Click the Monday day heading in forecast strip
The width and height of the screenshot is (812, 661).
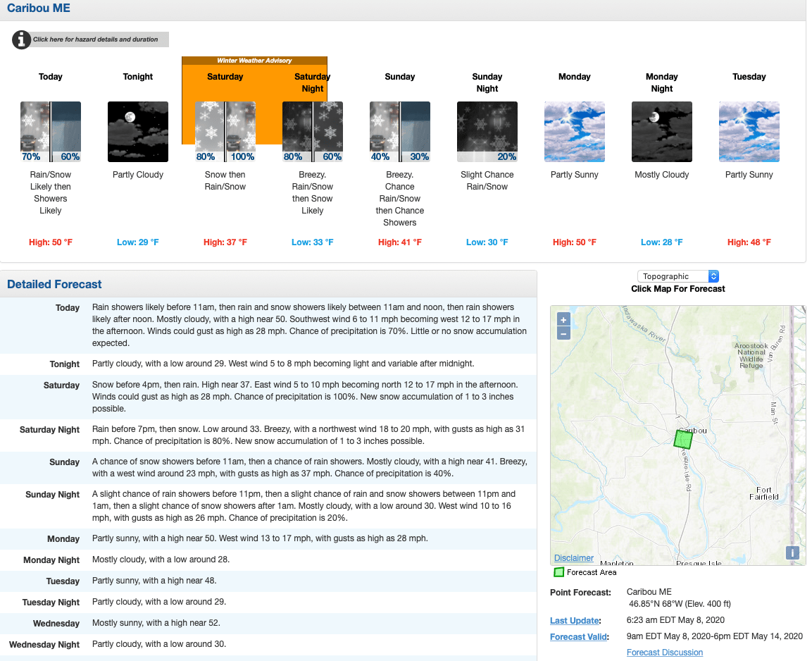574,77
